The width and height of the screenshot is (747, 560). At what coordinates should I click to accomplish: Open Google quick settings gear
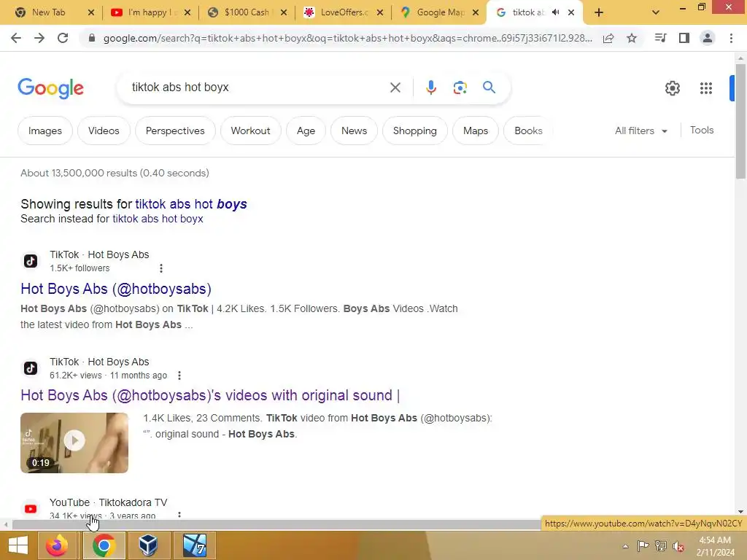point(672,88)
